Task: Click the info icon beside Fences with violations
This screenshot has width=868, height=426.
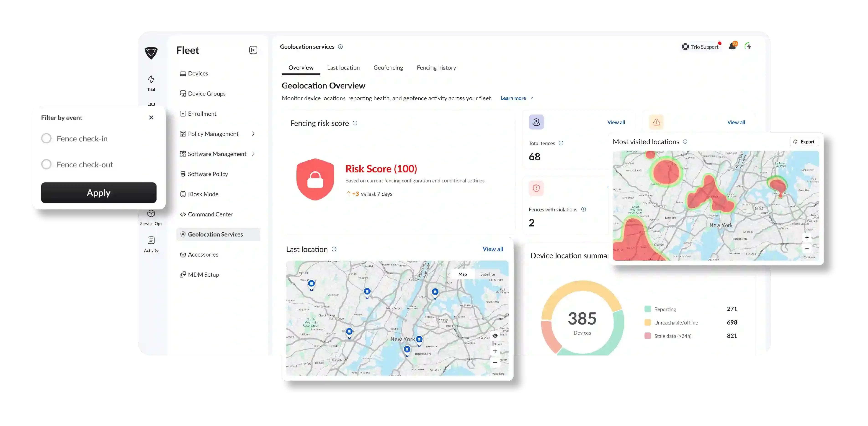Action: click(x=584, y=209)
